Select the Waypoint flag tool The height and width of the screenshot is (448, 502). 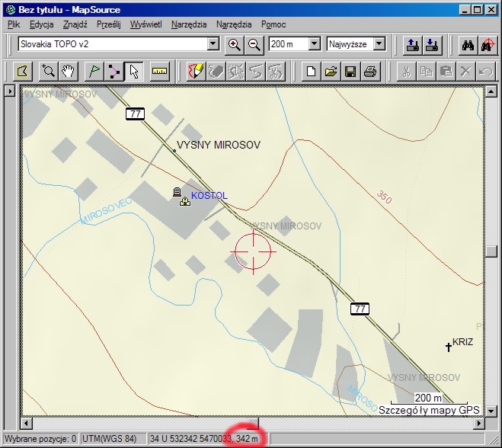click(x=94, y=71)
